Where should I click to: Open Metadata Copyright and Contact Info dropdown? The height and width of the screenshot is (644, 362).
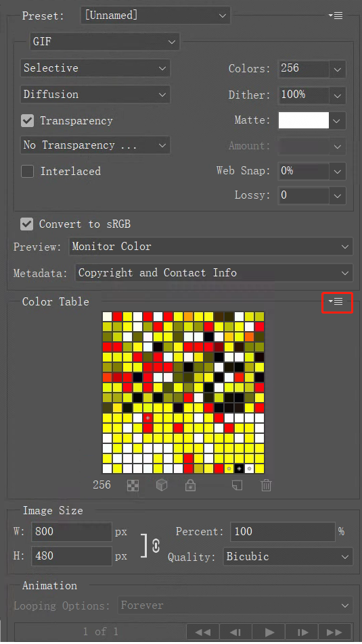coord(214,273)
